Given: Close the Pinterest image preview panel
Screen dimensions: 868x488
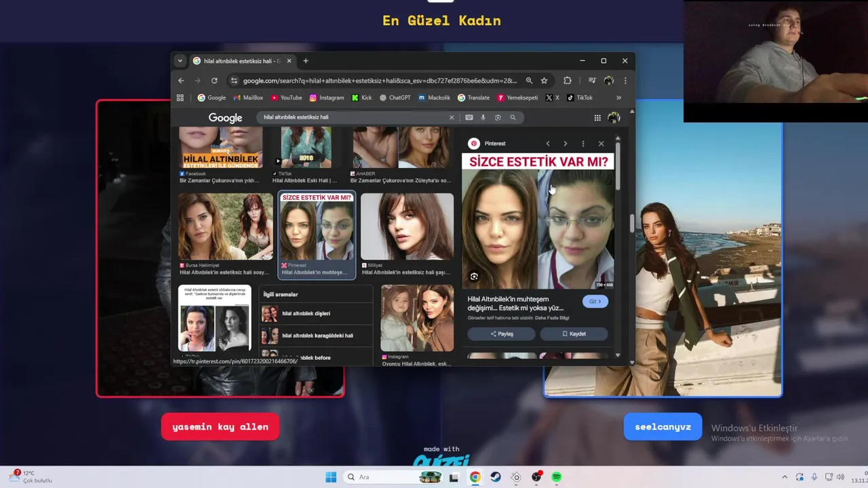Looking at the screenshot, I should (601, 144).
